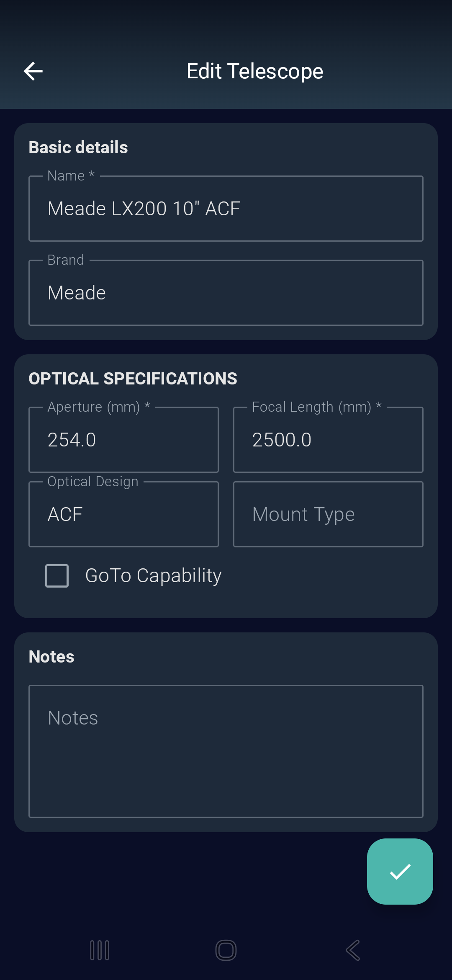The image size is (452, 980).
Task: Toggle the GoTo Capability checkbox off
Action: [57, 575]
